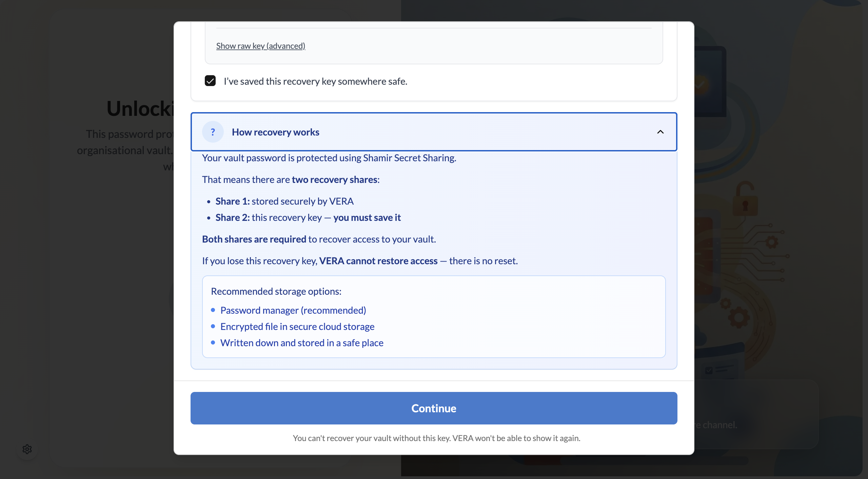Select 'Written down and stored in a safe place'
868x479 pixels.
point(302,342)
